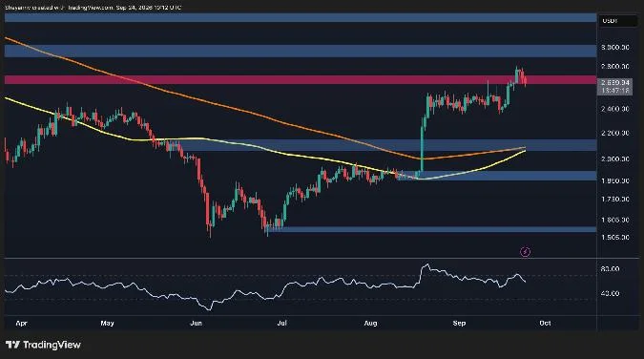The width and height of the screenshot is (644, 359).
Task: Click the Aug label on the time axis
Action: tap(370, 324)
